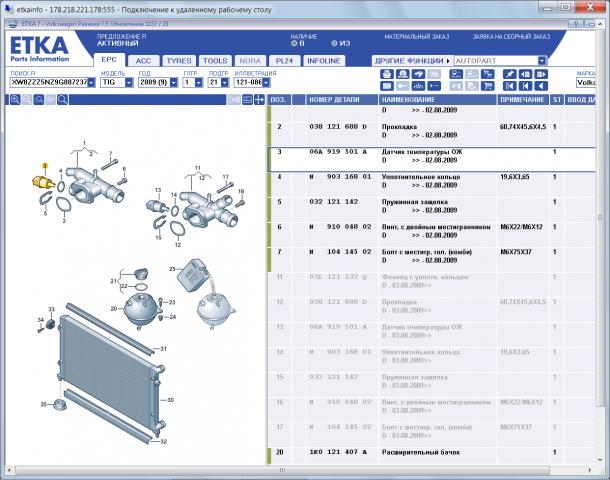Click the skip-to-start bar-arrow icon

tap(525, 86)
